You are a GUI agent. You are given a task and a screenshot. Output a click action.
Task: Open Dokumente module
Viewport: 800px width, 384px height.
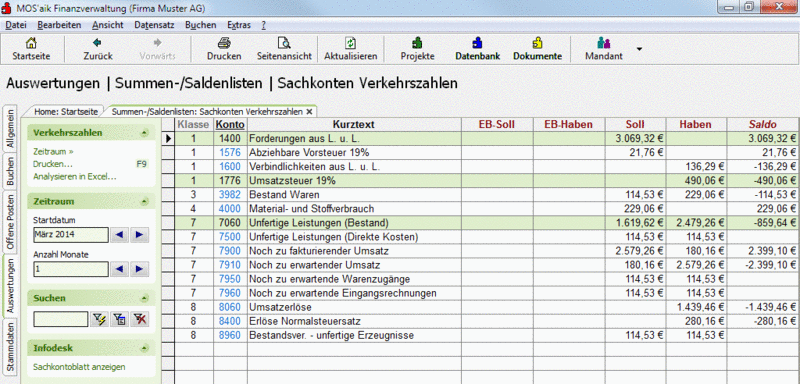(x=537, y=49)
